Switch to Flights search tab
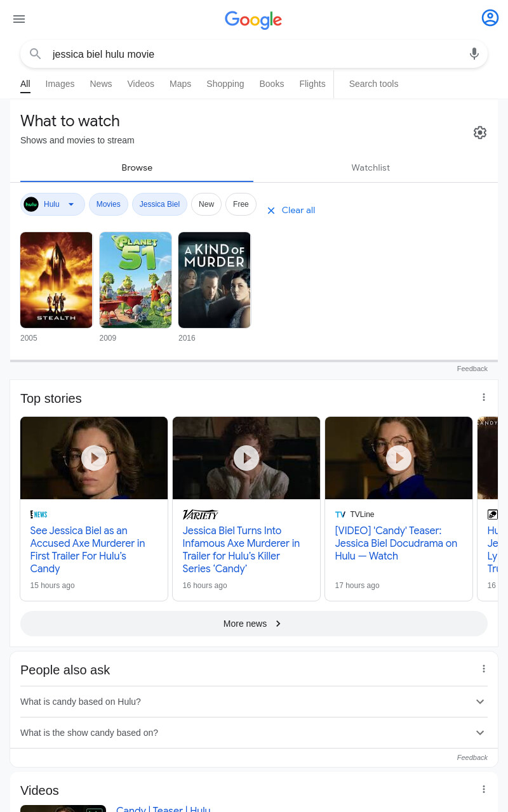Viewport: 508px width, 812px height. click(312, 84)
